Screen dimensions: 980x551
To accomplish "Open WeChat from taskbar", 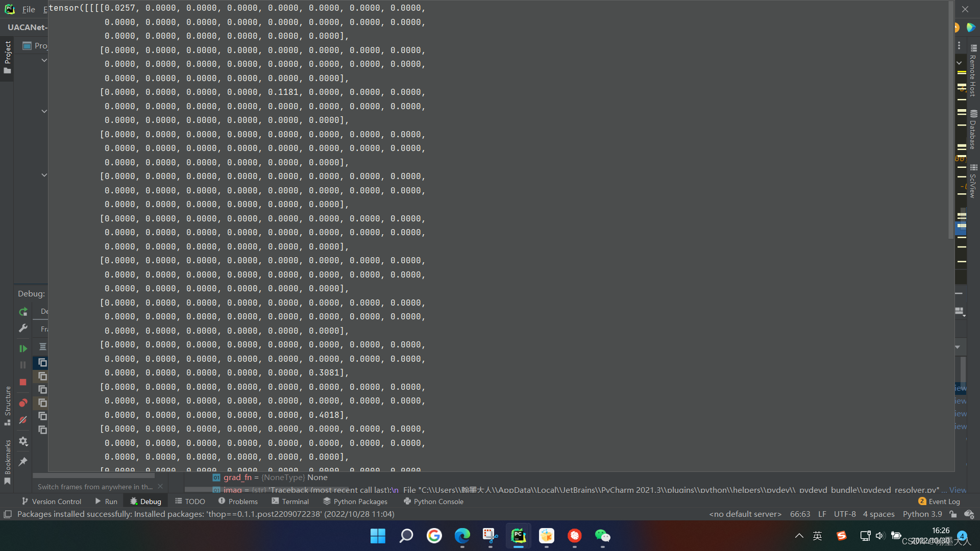I will [603, 536].
